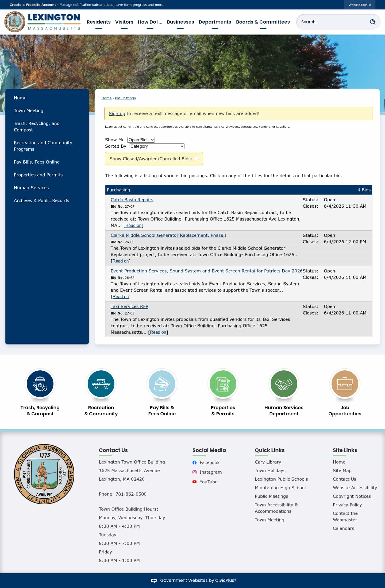Click the Facebook icon in Social Media
This screenshot has width=385, height=588.
point(194,462)
